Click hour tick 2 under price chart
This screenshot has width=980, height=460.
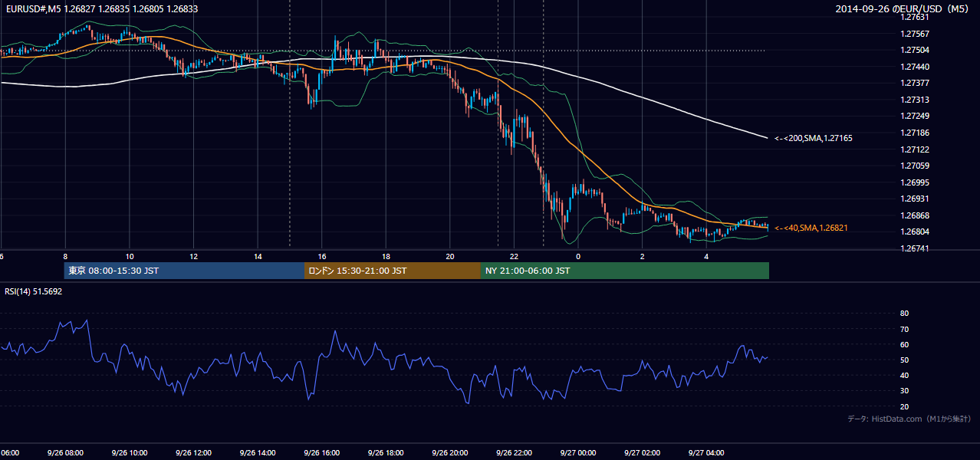point(642,256)
